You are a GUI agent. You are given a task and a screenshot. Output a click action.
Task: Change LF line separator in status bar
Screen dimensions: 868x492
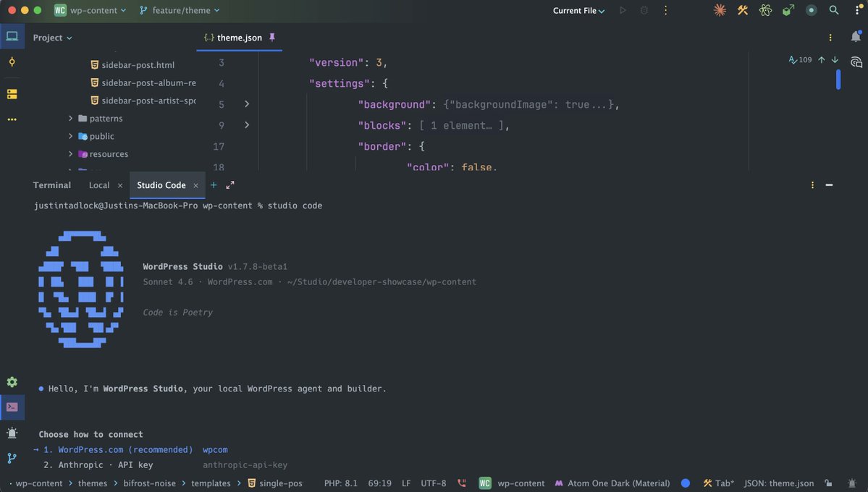(x=406, y=483)
